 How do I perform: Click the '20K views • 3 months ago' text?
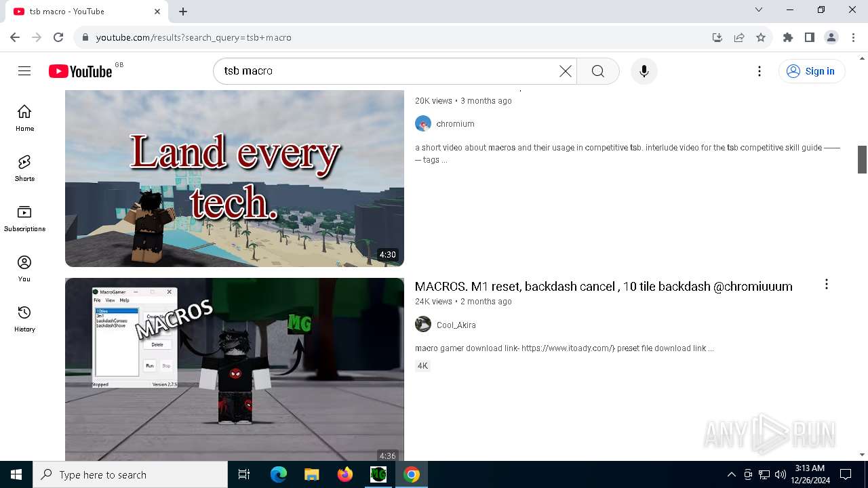click(463, 101)
